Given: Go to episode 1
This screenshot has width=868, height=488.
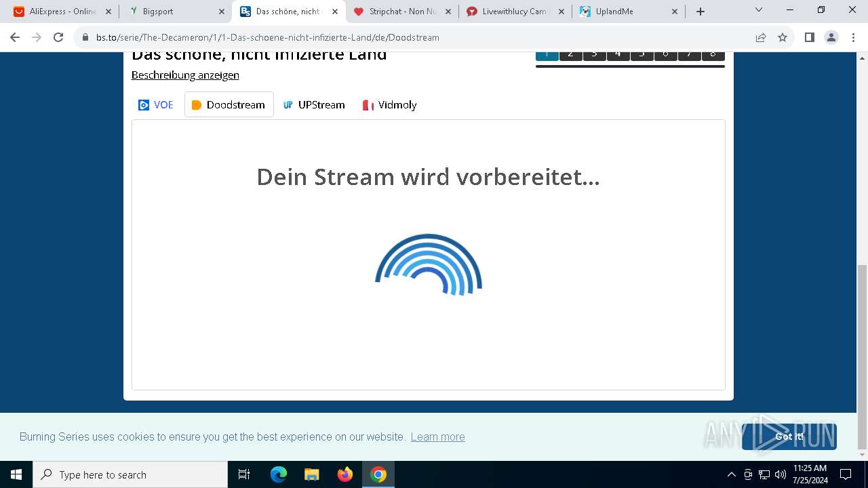Looking at the screenshot, I should click(547, 56).
